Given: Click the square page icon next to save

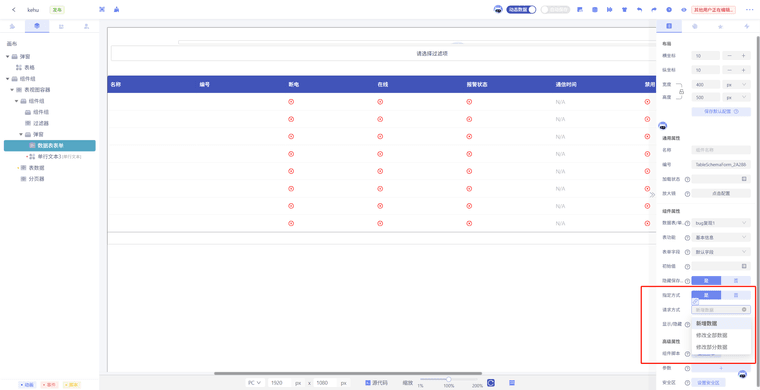Looking at the screenshot, I should 595,9.
